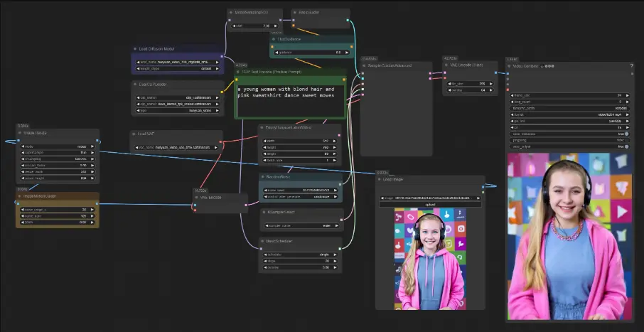Click the noise_seed field in RandomNoise
644x332 pixels.
click(x=300, y=191)
